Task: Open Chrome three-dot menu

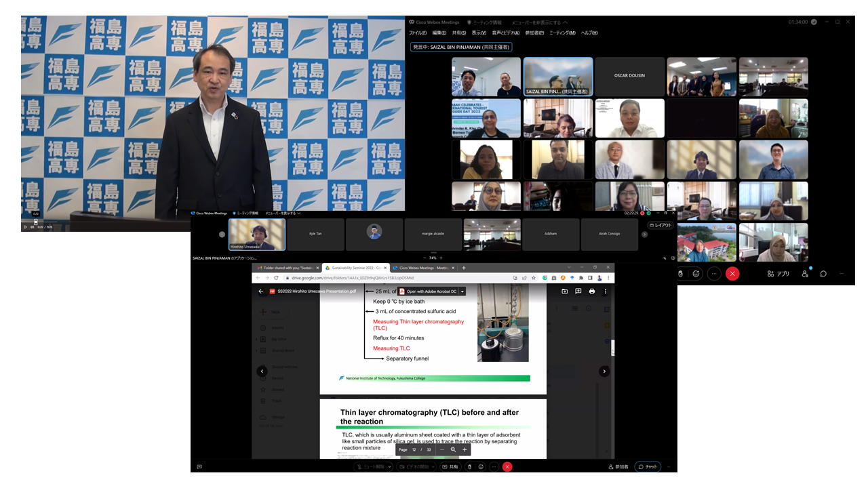Action: (608, 278)
